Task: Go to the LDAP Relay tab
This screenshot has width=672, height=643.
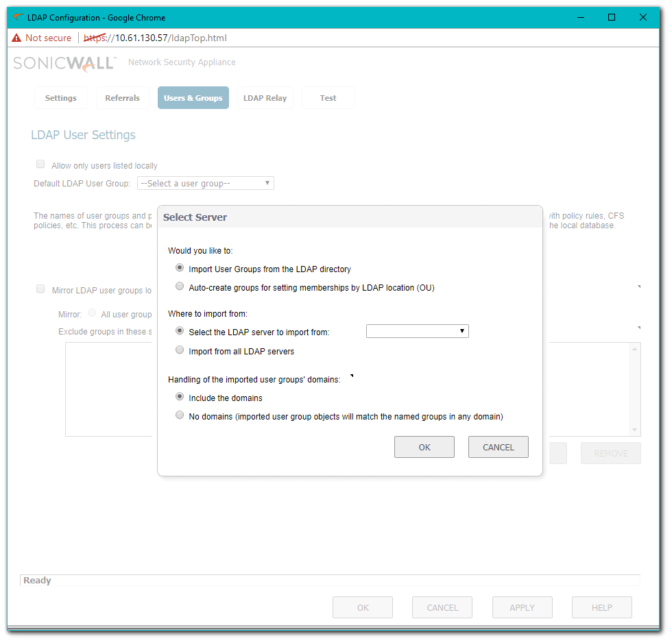Action: tap(265, 98)
